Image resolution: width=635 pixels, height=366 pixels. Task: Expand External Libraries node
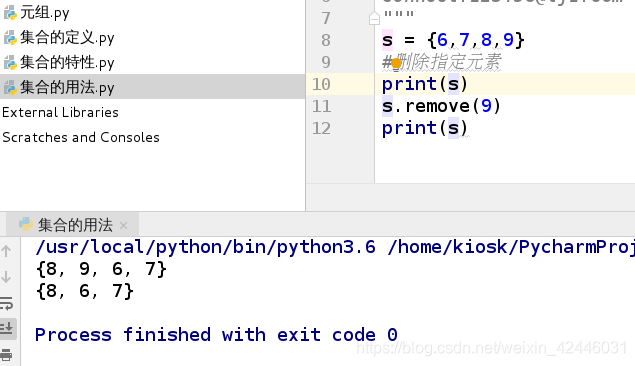pos(60,112)
